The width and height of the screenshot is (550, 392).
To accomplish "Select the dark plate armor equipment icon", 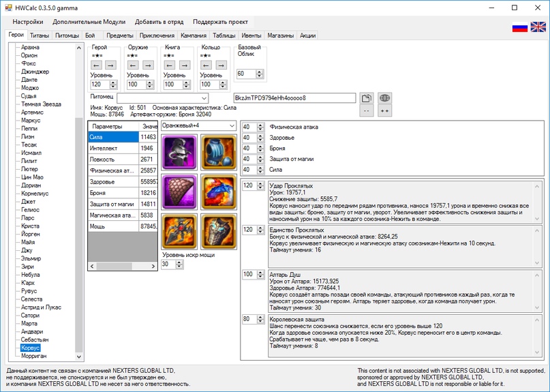I will (x=219, y=232).
